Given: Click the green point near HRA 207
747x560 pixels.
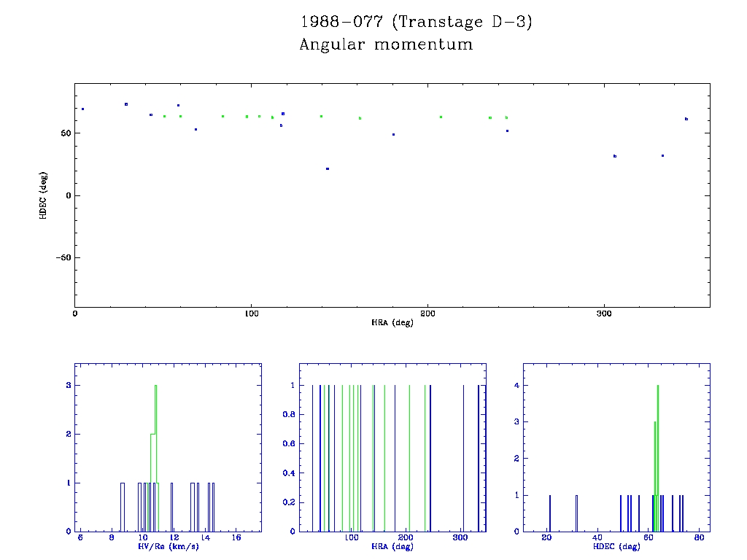Looking at the screenshot, I should pos(441,117).
